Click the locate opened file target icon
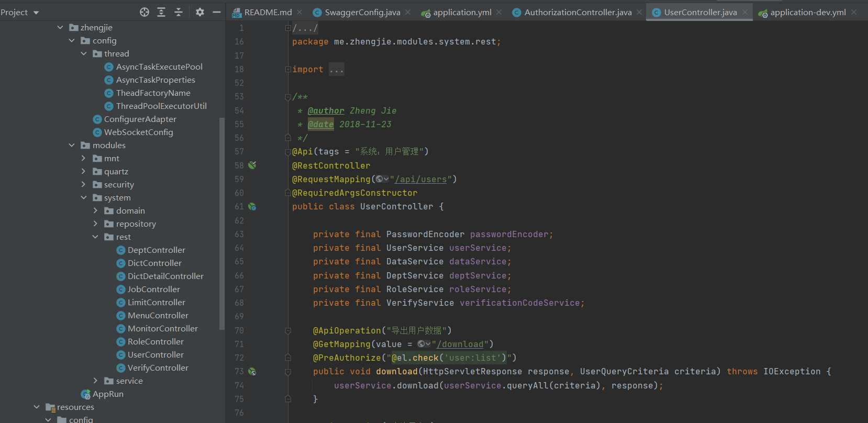 (x=144, y=12)
